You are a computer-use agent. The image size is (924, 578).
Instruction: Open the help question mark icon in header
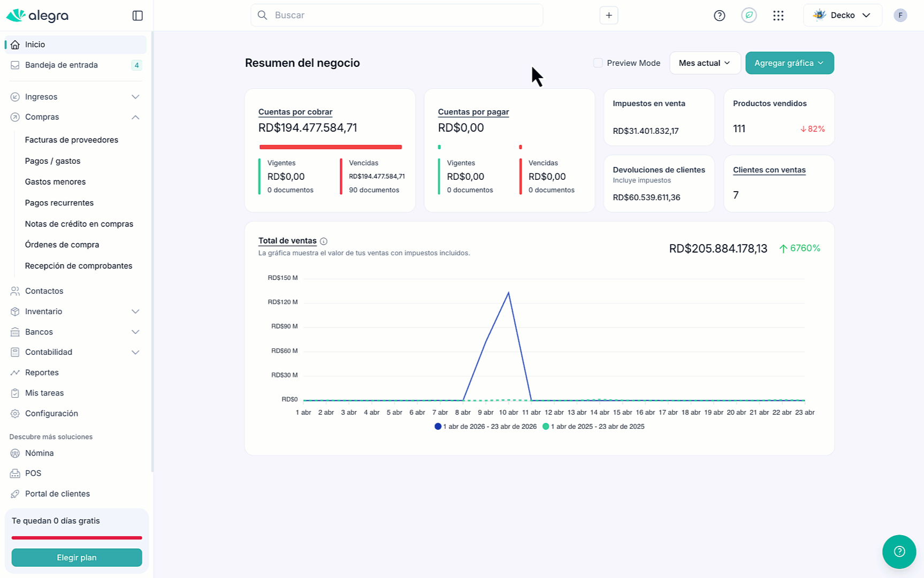pyautogui.click(x=719, y=16)
